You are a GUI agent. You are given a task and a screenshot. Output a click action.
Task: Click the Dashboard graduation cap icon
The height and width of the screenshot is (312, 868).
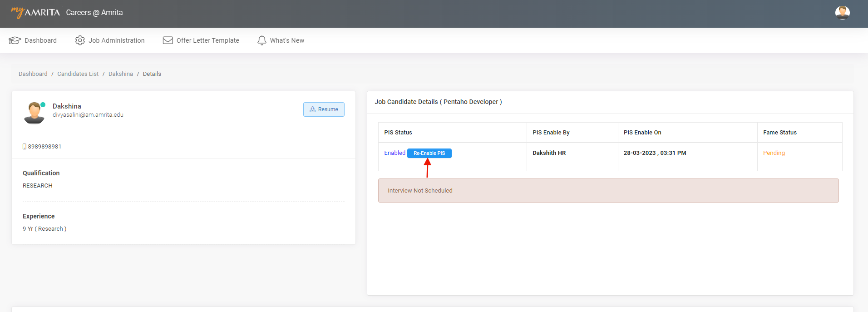[15, 40]
